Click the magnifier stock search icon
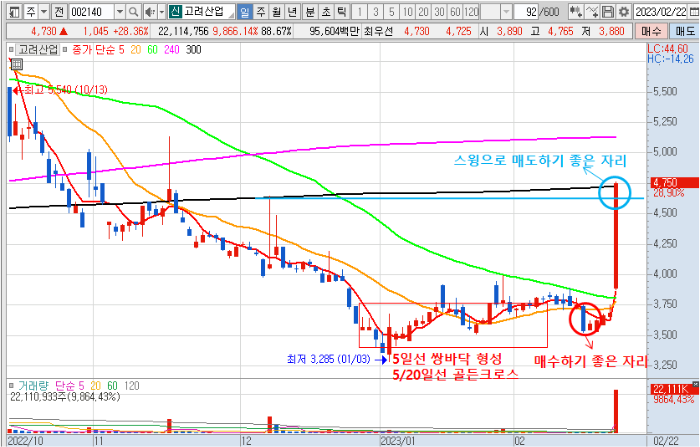This screenshot has width=700, height=447. (x=133, y=12)
